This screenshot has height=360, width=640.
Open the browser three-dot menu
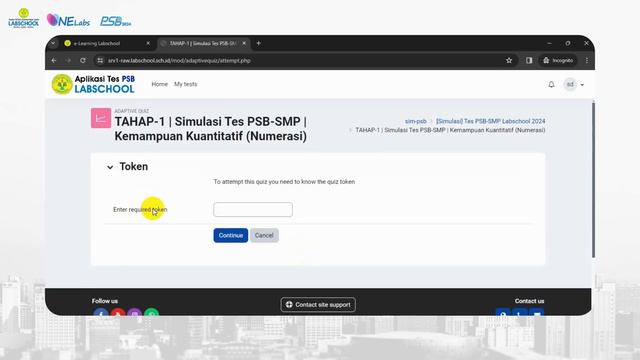pos(587,60)
